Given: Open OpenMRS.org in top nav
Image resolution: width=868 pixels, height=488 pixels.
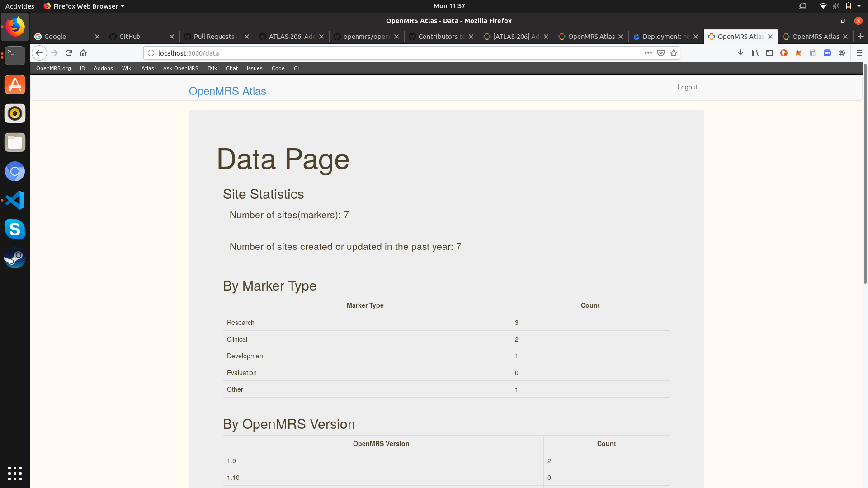Looking at the screenshot, I should pos(53,68).
